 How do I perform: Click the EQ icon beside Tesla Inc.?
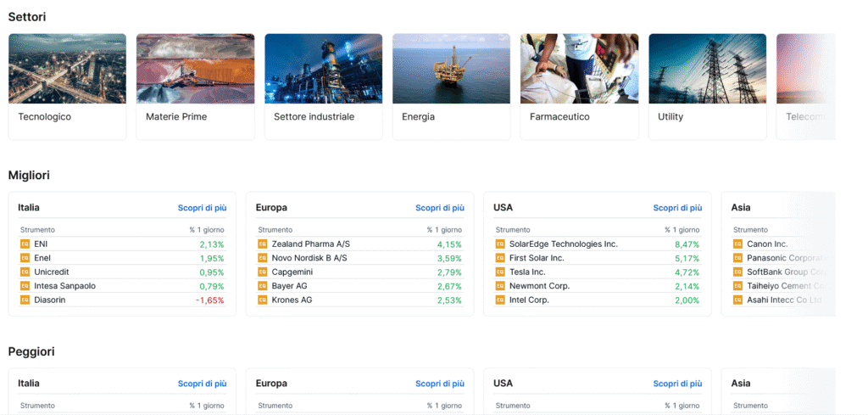(x=500, y=272)
